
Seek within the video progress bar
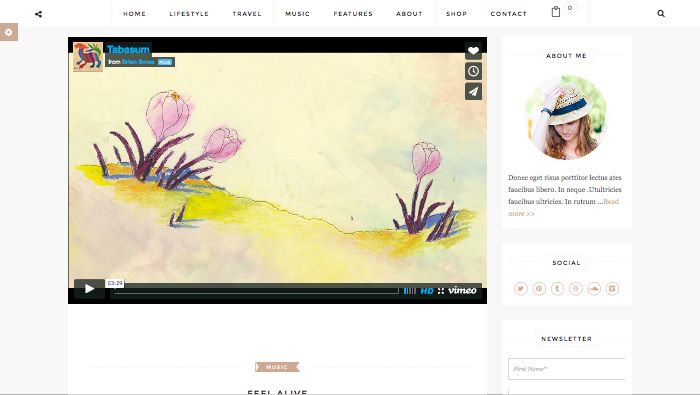coord(257,291)
